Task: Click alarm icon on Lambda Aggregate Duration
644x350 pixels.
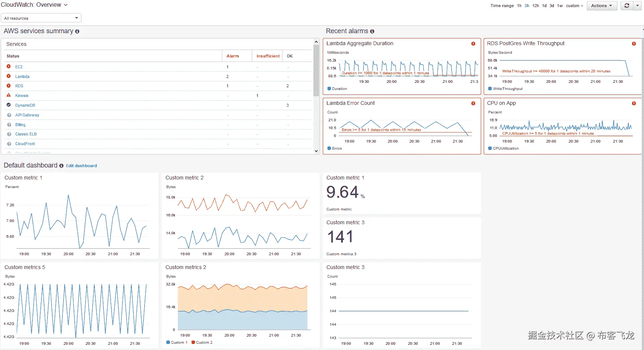Action: 473,44
